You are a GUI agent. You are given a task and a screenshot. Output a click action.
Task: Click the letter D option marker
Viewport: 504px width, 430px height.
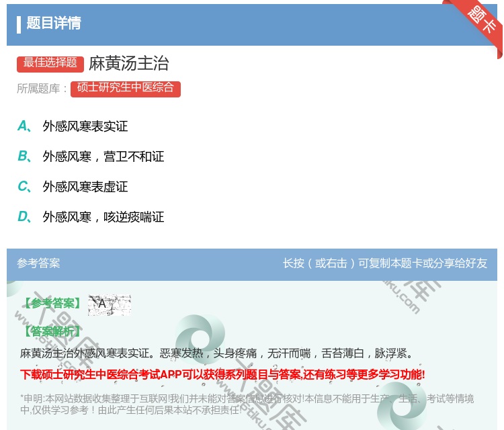(24, 216)
